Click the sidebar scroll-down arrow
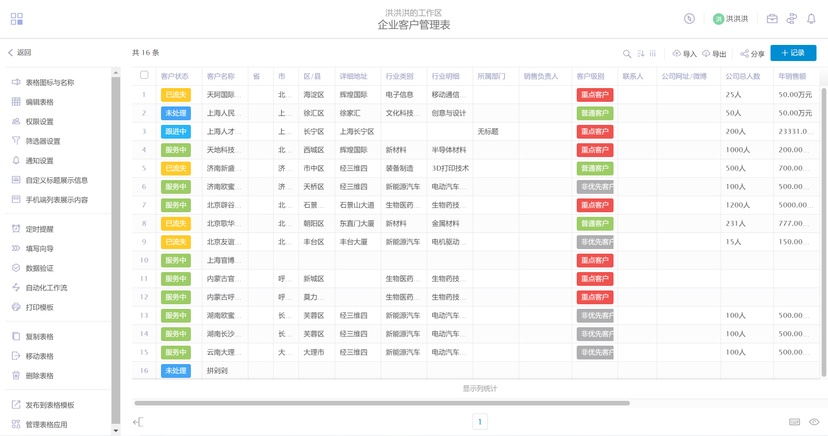Screen dimensions: 828x436 coord(116,431)
